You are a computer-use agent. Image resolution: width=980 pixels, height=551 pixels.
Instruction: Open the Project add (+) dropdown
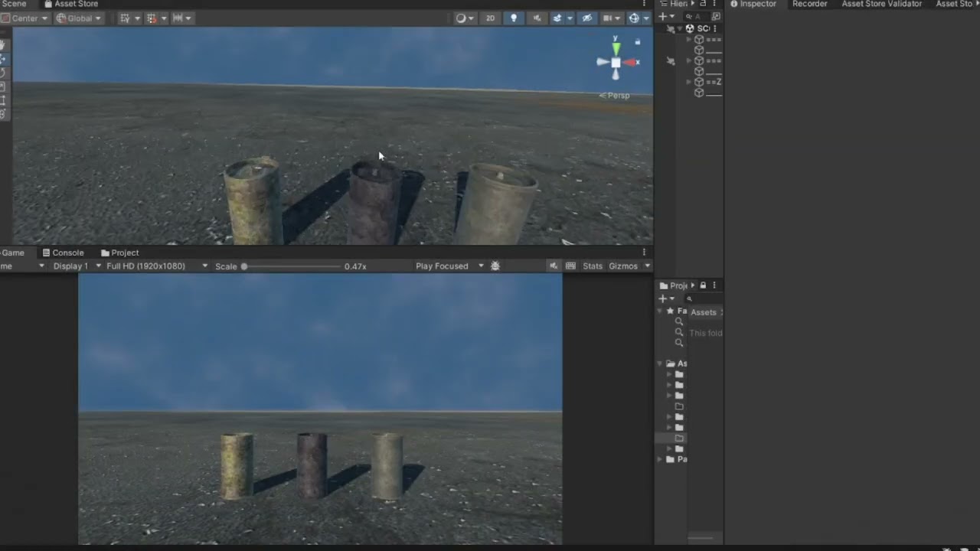click(667, 298)
